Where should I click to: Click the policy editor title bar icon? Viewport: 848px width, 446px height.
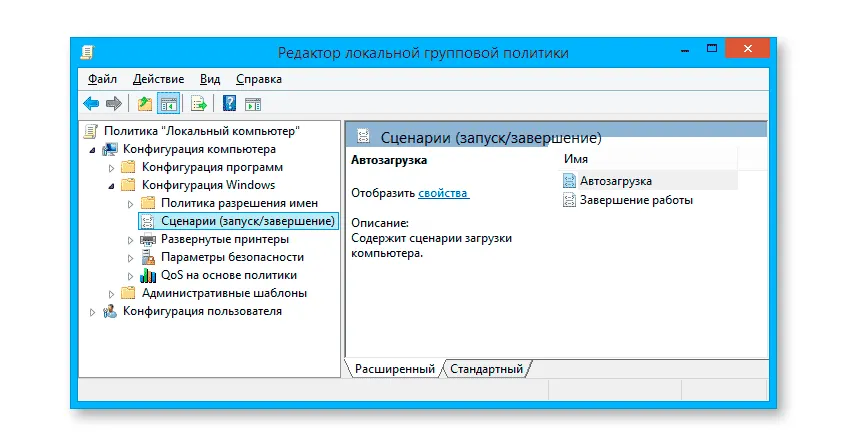(87, 52)
